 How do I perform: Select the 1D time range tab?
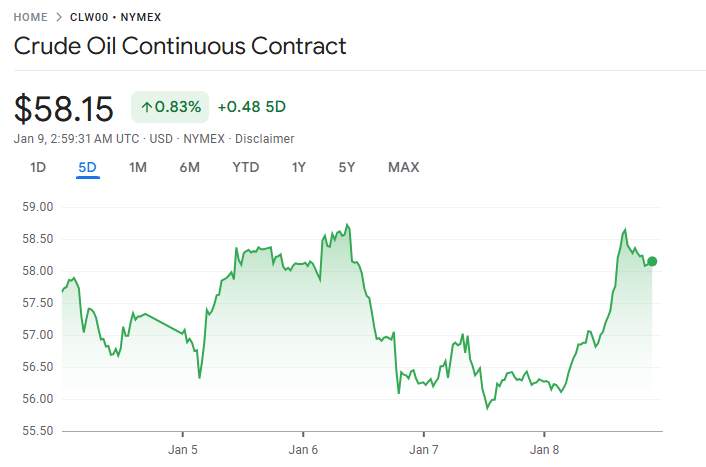tap(38, 167)
